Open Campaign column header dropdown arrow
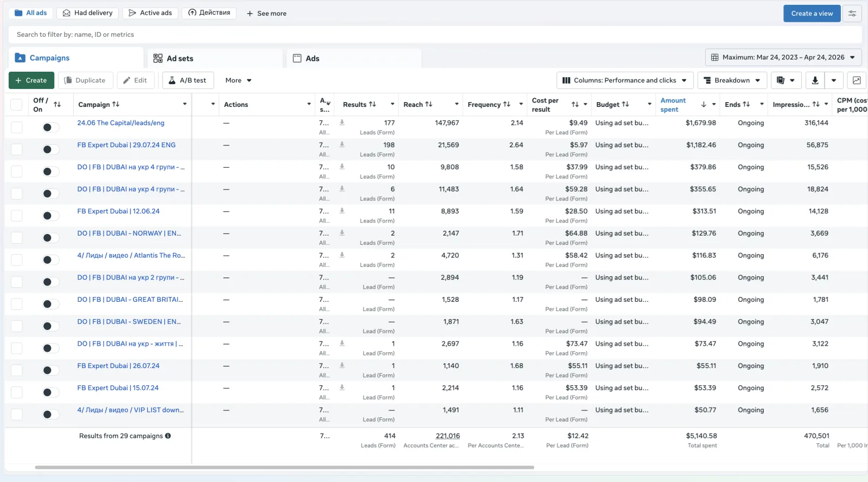This screenshot has width=868, height=482. click(x=184, y=104)
